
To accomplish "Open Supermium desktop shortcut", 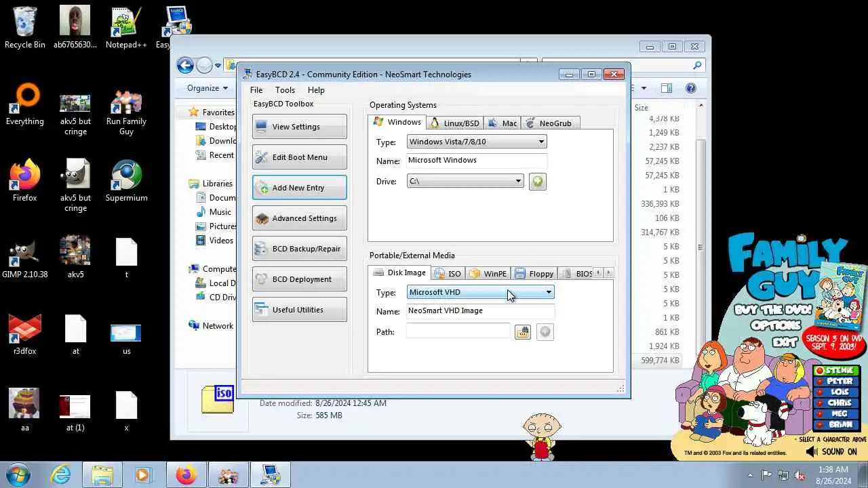I will [x=126, y=181].
